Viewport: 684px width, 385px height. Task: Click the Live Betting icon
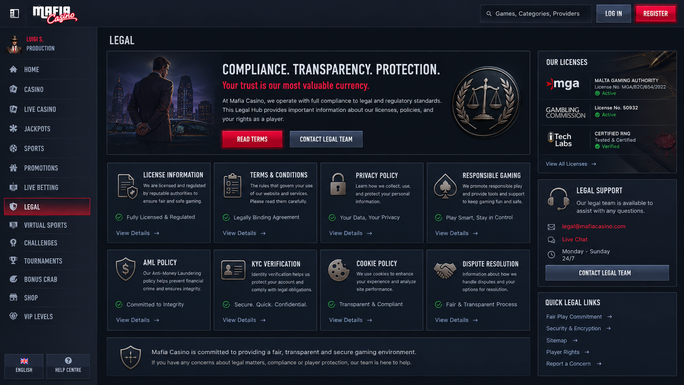click(x=14, y=187)
